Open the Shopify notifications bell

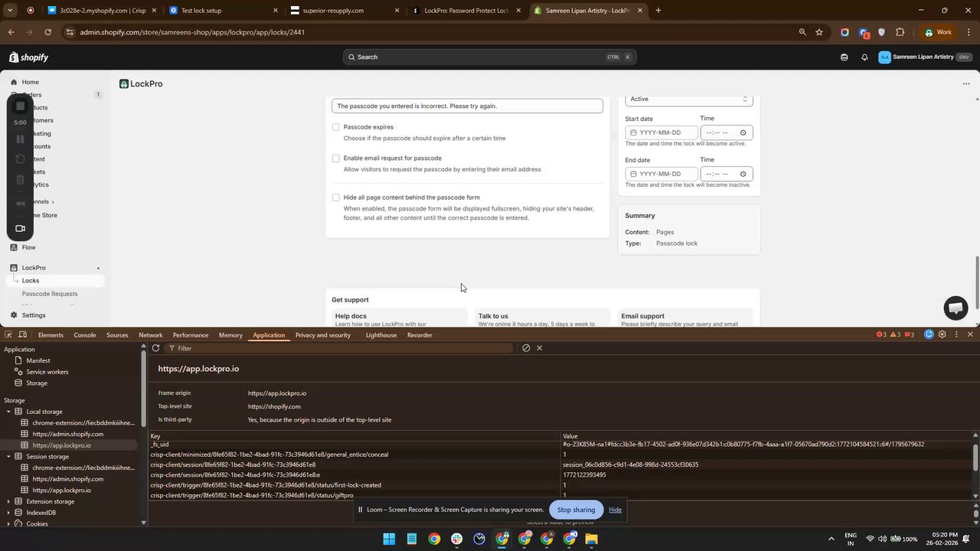click(x=864, y=57)
